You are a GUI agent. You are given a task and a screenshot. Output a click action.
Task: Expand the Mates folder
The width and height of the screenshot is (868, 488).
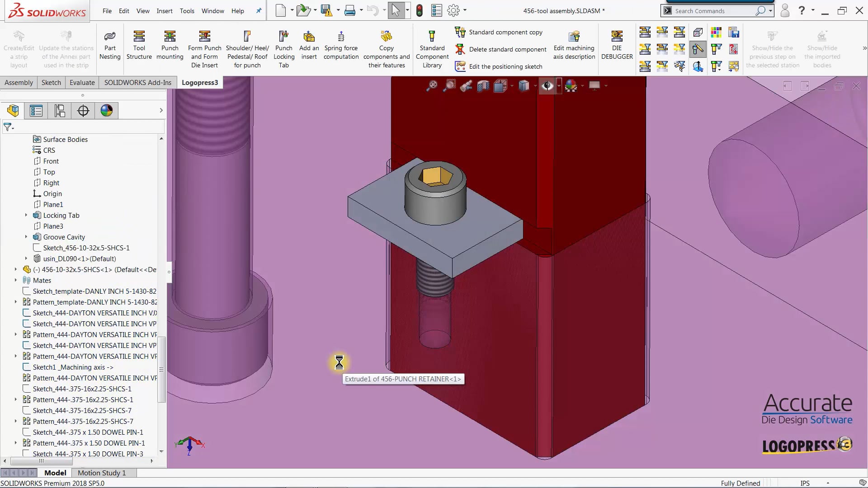click(x=16, y=281)
